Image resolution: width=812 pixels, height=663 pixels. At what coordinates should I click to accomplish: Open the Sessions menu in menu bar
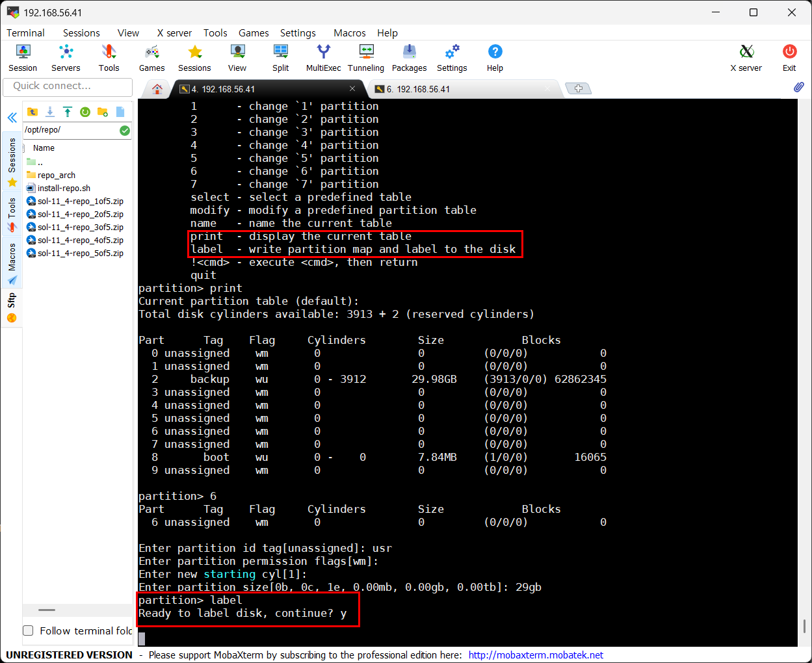[x=81, y=33]
